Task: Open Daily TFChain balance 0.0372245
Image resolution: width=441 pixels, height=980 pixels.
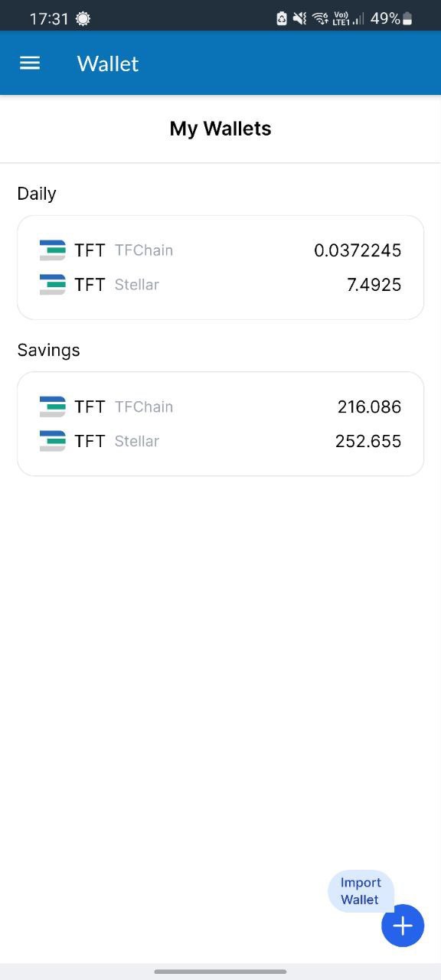Action: 358,250
